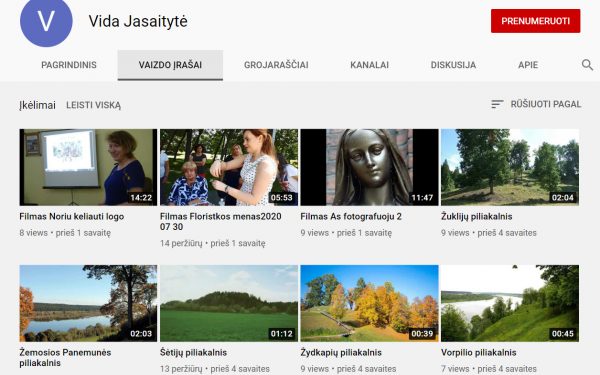Click the '14 peržiūrų • prieš 1 savaitę' text

[212, 243]
